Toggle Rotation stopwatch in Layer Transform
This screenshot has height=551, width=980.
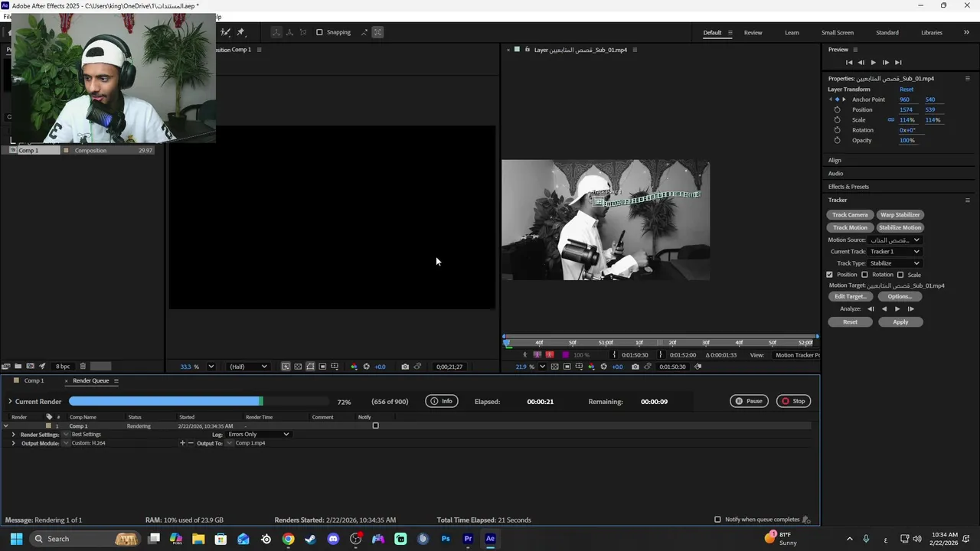837,130
